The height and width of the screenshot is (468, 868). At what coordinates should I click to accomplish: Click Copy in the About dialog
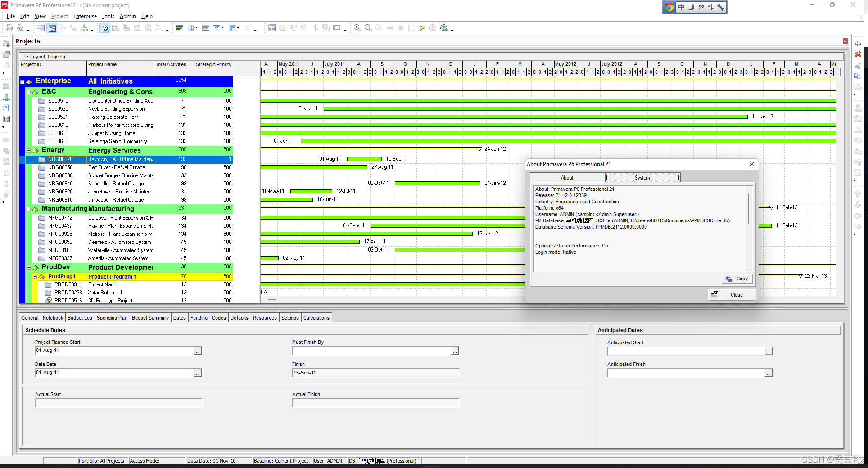tap(737, 279)
